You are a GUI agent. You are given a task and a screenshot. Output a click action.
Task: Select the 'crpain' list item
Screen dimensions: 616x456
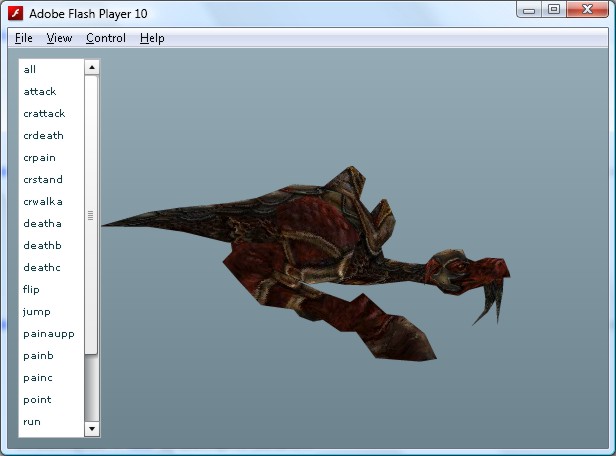tap(51, 157)
